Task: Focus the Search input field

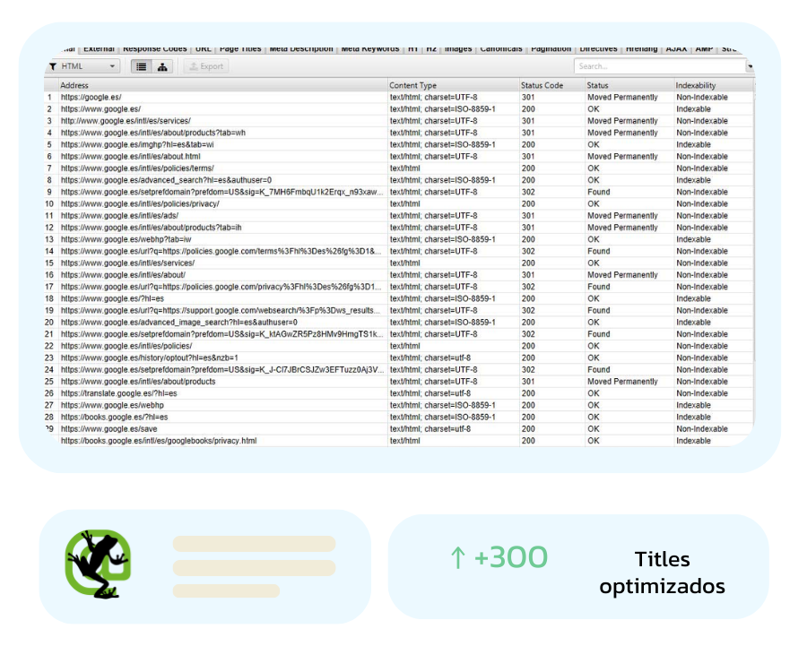Action: point(660,66)
